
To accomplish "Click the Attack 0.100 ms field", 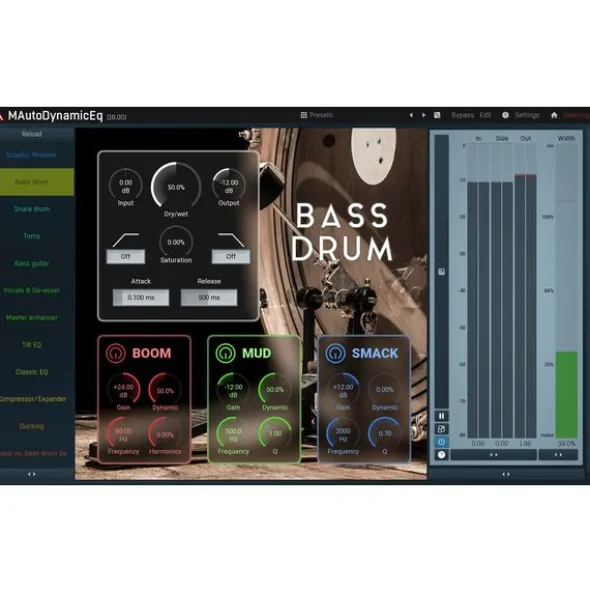I will (x=141, y=297).
